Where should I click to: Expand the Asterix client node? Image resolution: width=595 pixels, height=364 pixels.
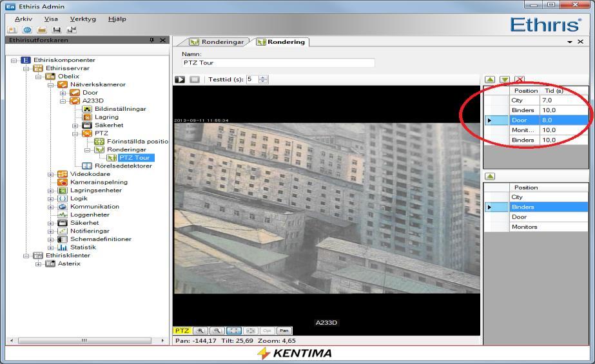pos(38,264)
